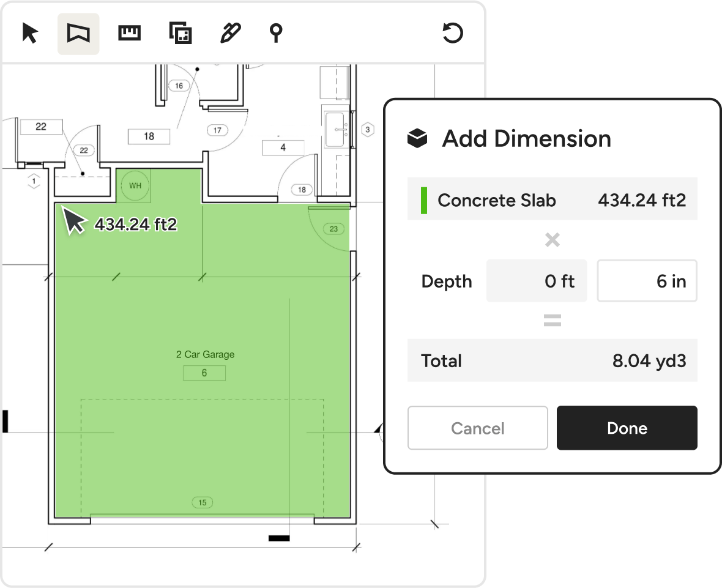Click the WH water heater symbol
The image size is (722, 588).
pos(135,185)
